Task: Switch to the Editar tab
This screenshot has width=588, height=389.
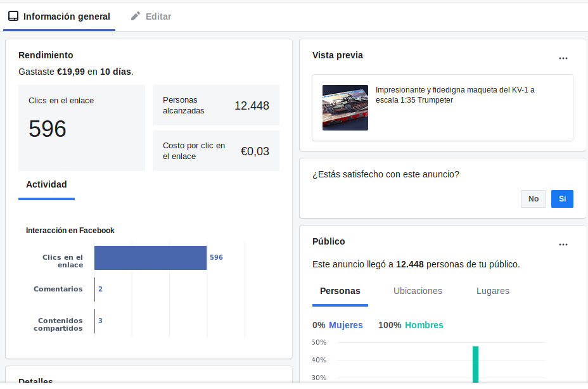Action: (x=151, y=16)
